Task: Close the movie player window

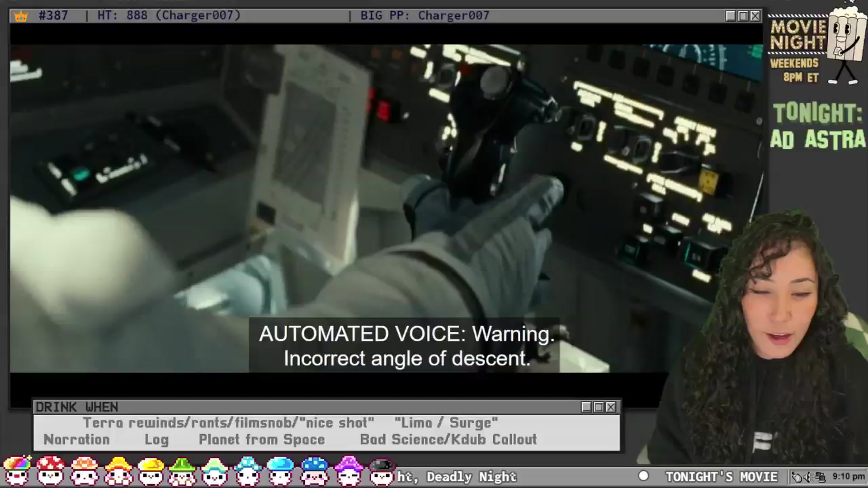Action: pos(755,16)
